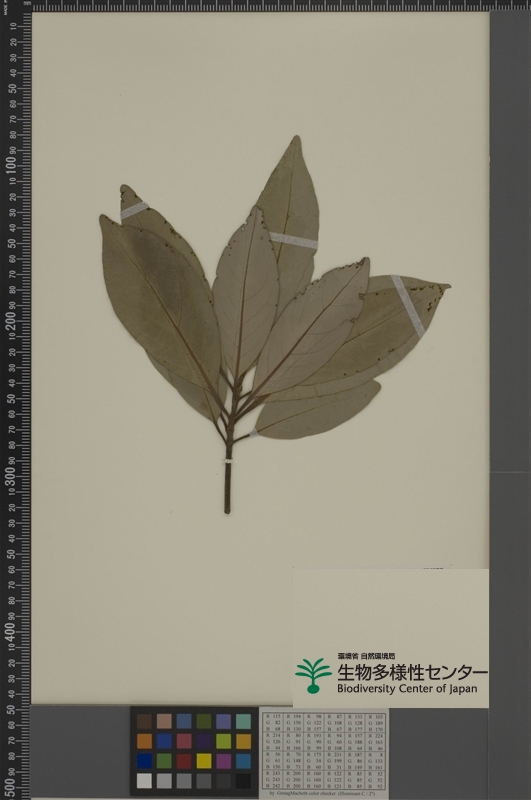This screenshot has height=800, width=531.
Task: Click the white tape on upper-left leaf
Action: [134, 210]
